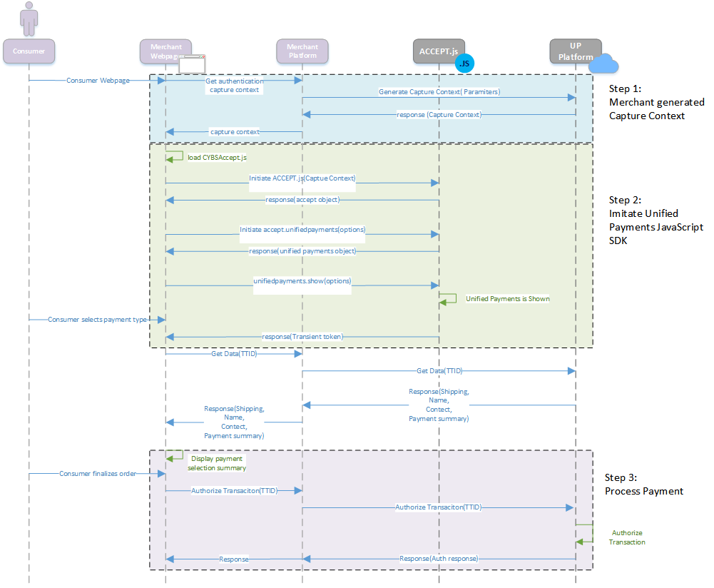
Task: Click 'Initiate accept.unifiedpayments(options)' label
Action: (302, 230)
